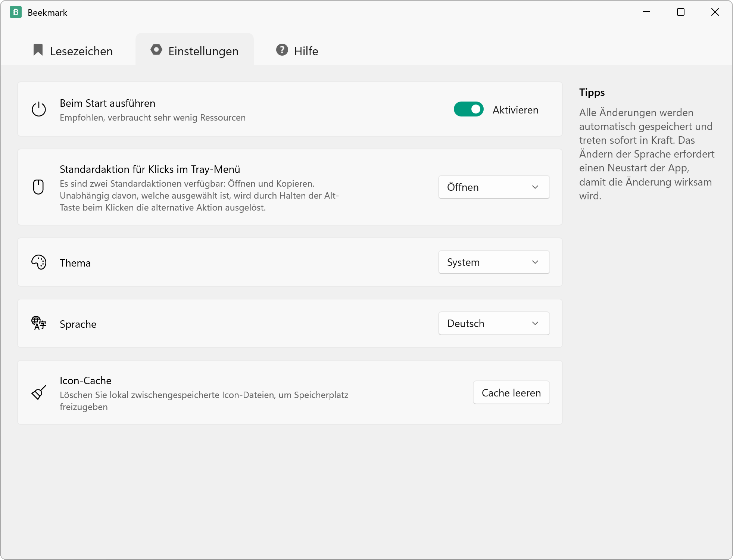Click the Beekmark app logo icon
Viewport: 733px width, 560px height.
[16, 12]
